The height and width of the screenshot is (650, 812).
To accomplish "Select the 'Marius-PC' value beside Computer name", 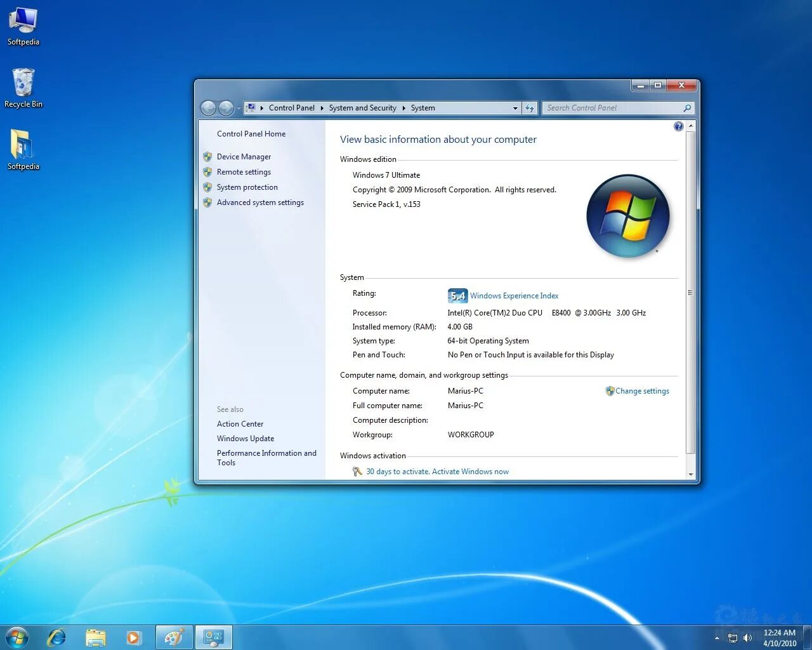I will coord(465,391).
